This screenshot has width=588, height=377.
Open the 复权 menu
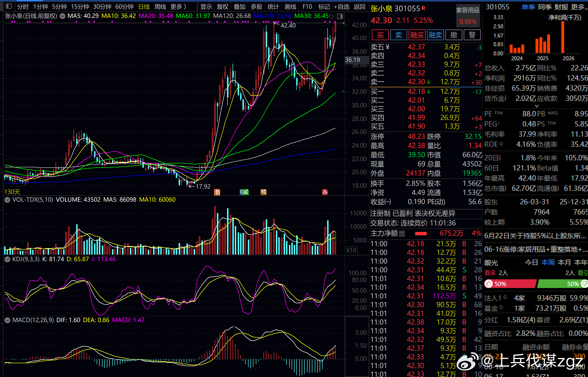pyautogui.click(x=223, y=7)
